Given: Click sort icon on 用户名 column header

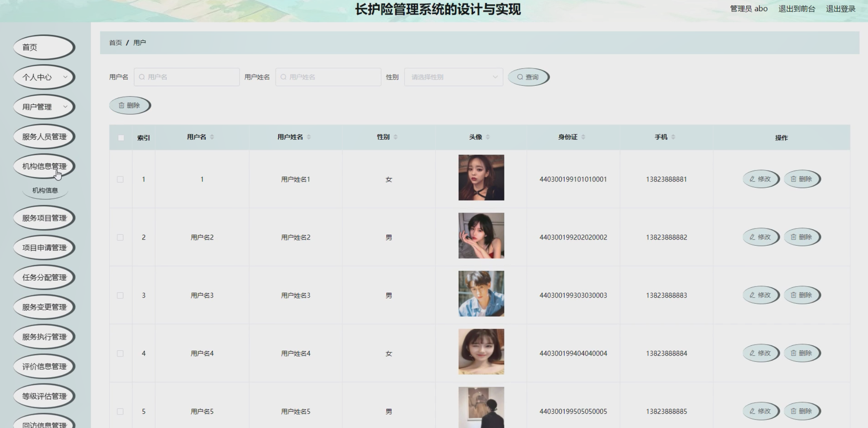Looking at the screenshot, I should coord(212,137).
